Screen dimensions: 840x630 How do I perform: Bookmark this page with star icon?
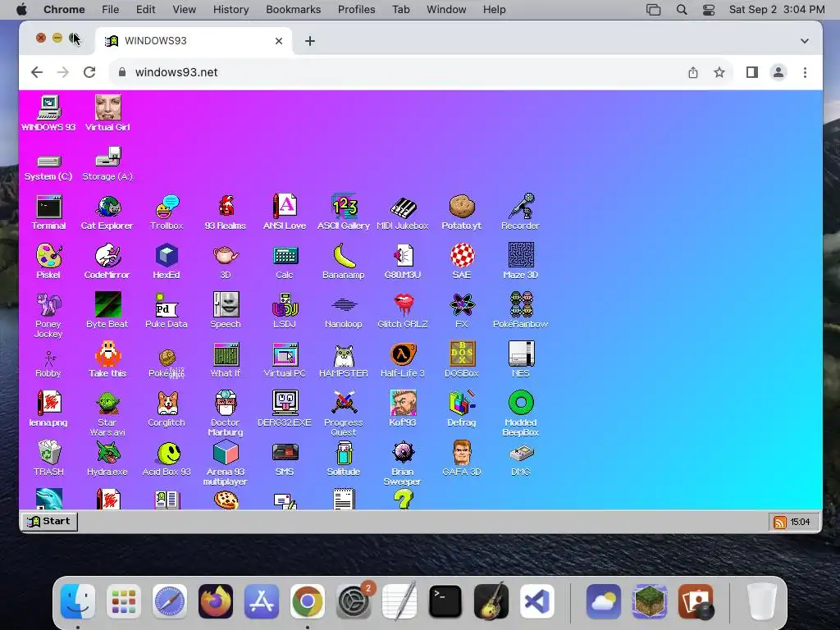[x=719, y=72]
